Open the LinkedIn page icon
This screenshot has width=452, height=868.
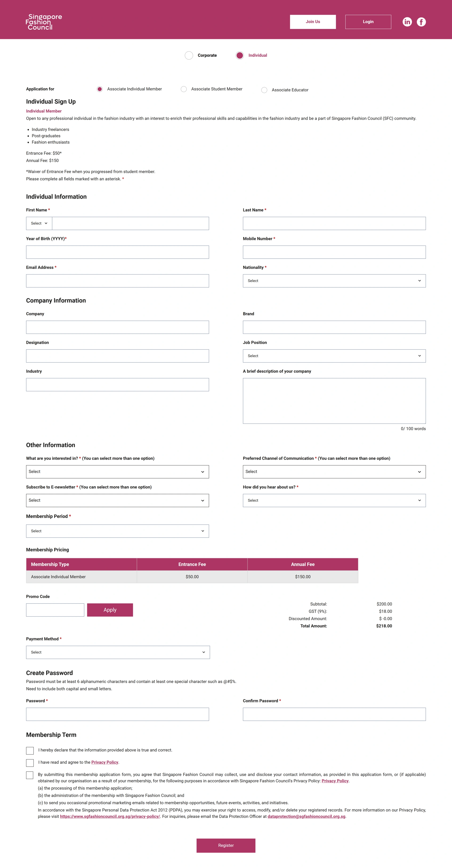[x=407, y=22]
